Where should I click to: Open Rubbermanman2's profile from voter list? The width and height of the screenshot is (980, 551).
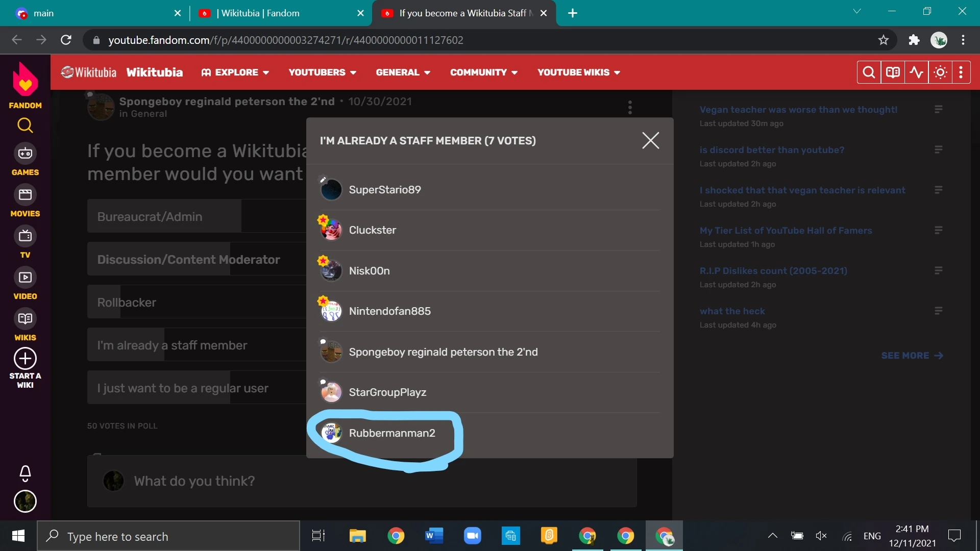(x=391, y=433)
